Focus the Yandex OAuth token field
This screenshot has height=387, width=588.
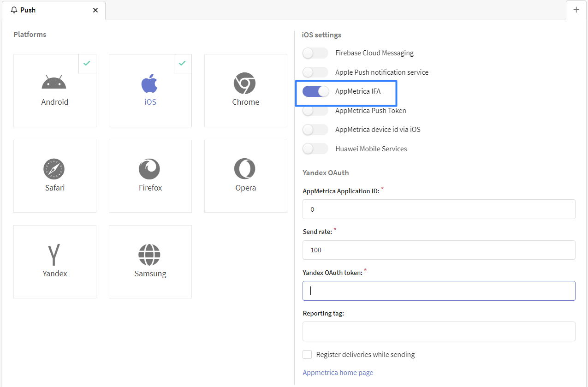click(439, 291)
